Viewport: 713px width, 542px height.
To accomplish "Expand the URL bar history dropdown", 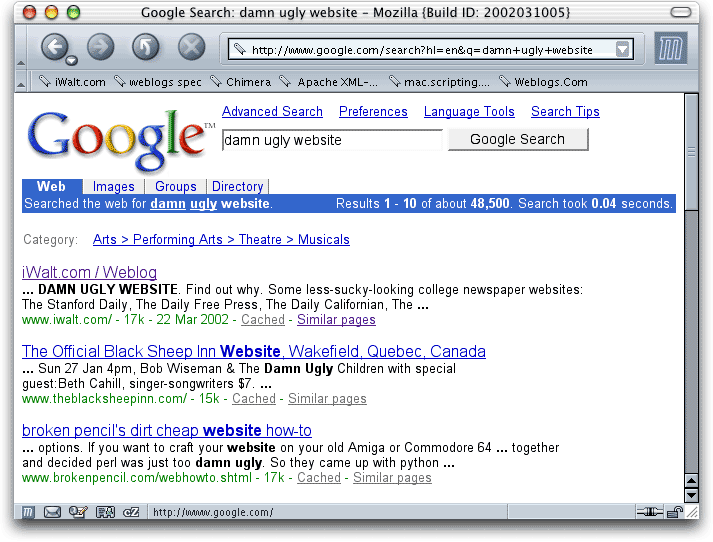I will [x=623, y=49].
